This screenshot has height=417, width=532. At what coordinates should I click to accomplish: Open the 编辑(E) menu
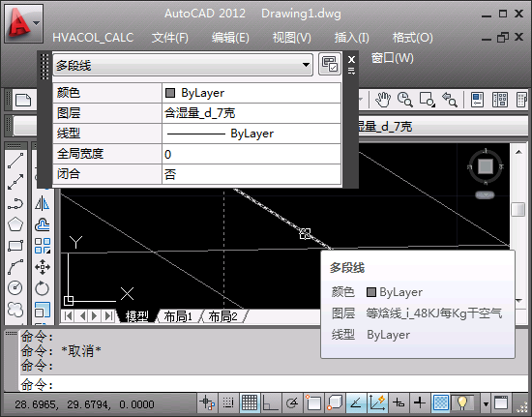point(230,38)
